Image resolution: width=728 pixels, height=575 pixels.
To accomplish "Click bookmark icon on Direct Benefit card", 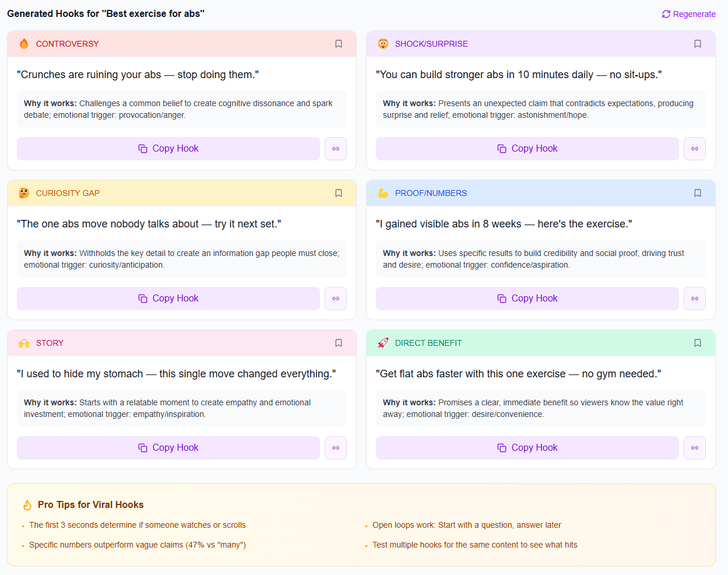I will click(698, 343).
